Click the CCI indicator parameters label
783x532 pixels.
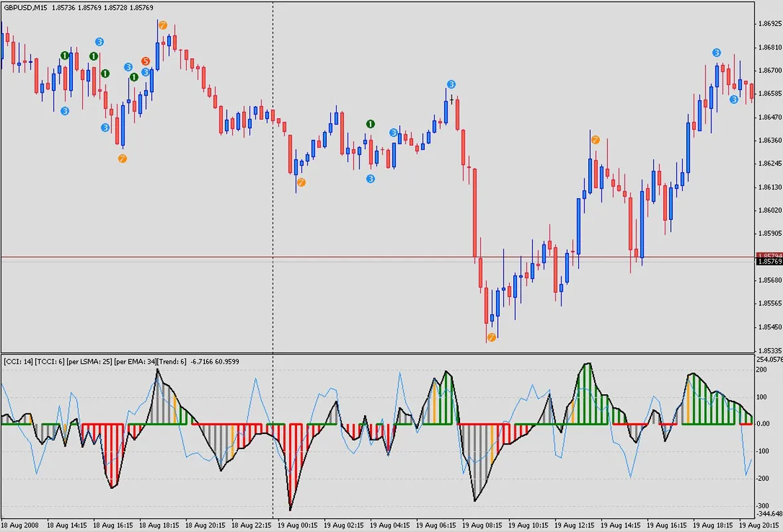pos(93,362)
